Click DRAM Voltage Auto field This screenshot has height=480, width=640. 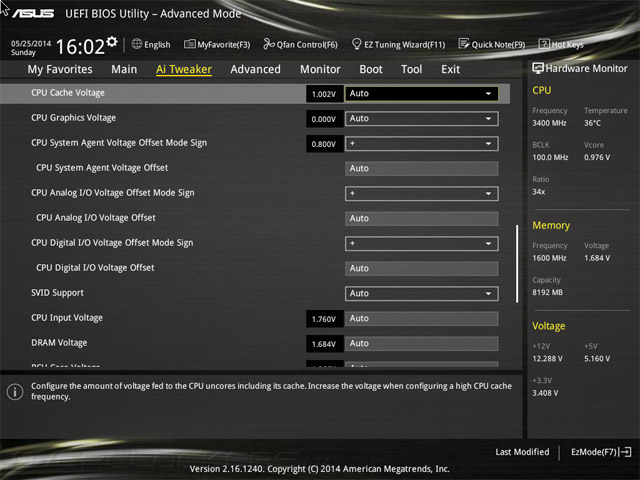(421, 344)
